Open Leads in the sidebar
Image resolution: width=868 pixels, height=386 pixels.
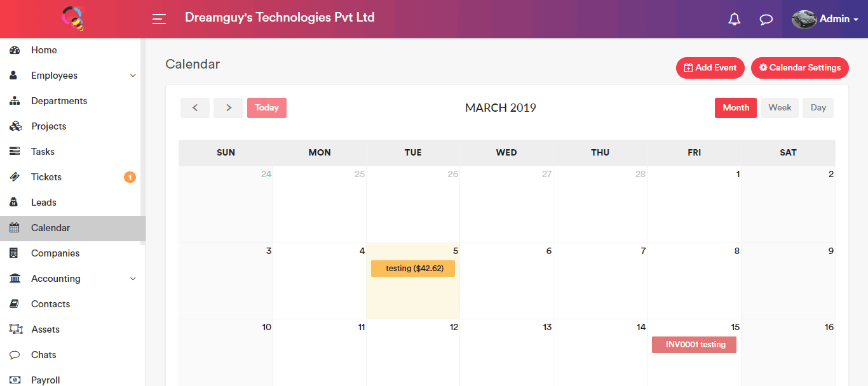point(44,203)
